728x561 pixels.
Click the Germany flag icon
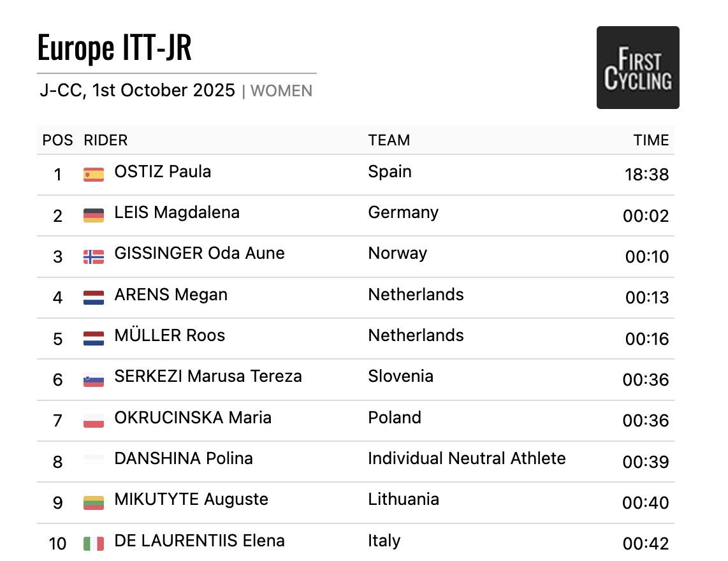[94, 215]
